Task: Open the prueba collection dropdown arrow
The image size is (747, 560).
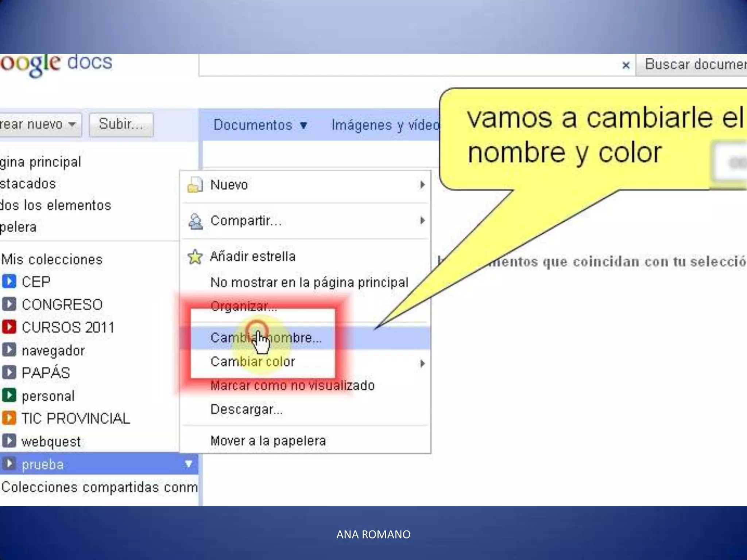Action: point(189,464)
